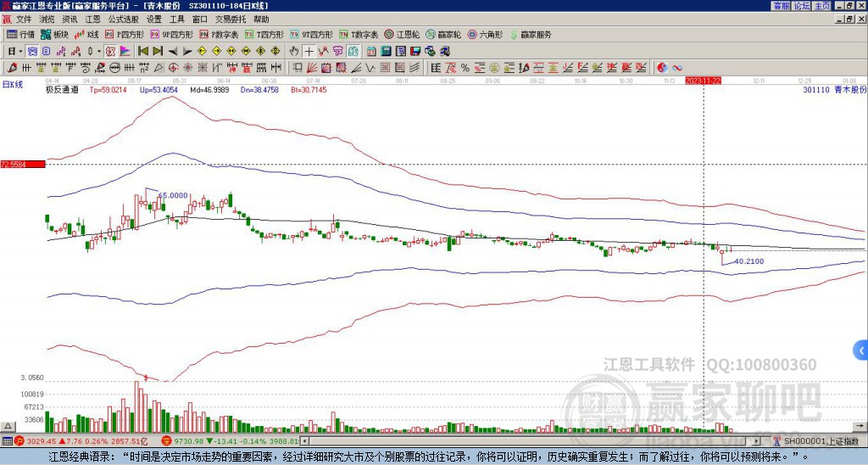Click horizontal scrollbar right arrow
868x465 pixels.
click(x=757, y=441)
